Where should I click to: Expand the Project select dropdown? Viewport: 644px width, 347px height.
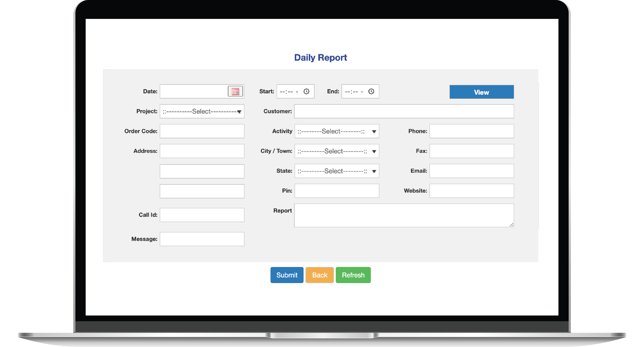click(x=202, y=111)
